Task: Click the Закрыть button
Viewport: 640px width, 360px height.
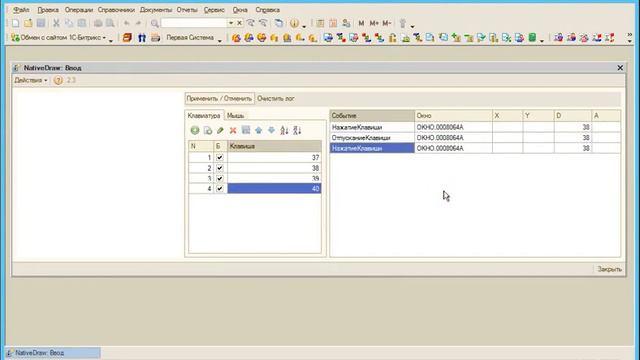Action: pos(609,269)
